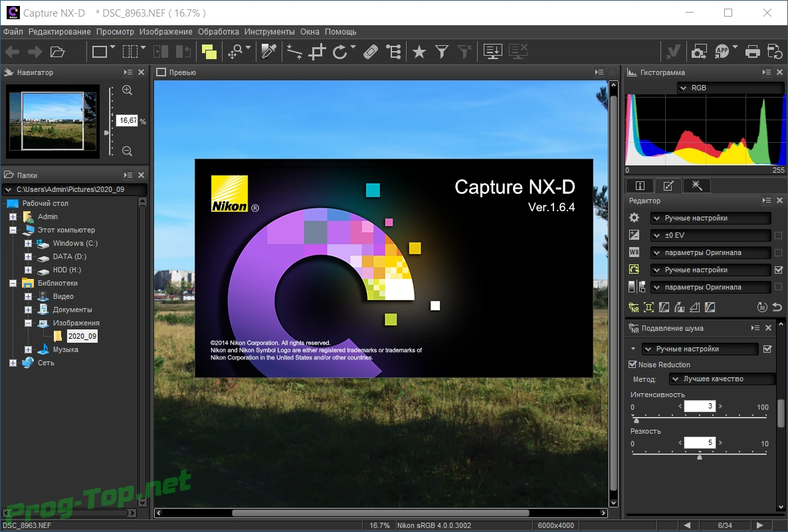Click the preview horizontal scrollbar thumb

click(381, 513)
